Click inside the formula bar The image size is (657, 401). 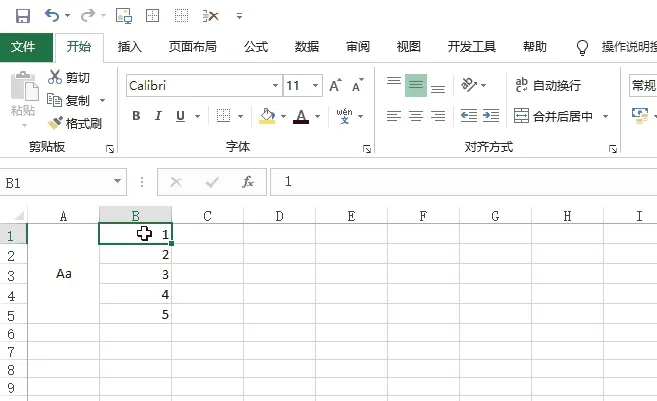tap(463, 182)
